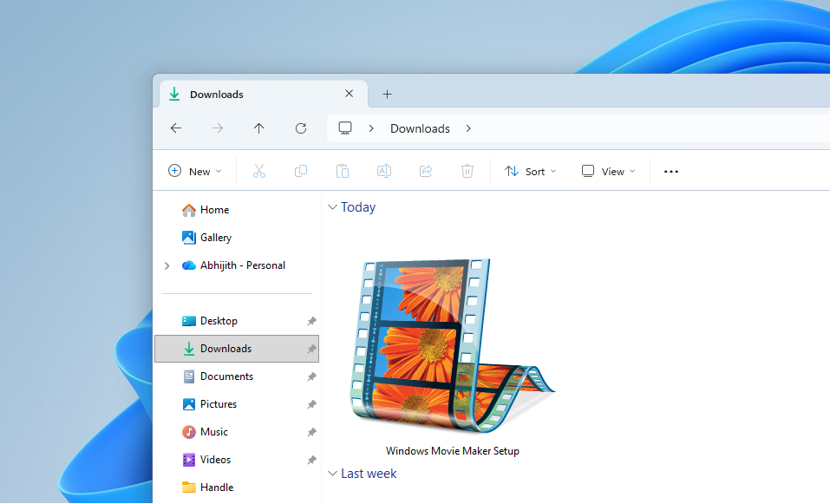Click the Paste clipboard icon
The height and width of the screenshot is (504, 830).
pyautogui.click(x=343, y=171)
